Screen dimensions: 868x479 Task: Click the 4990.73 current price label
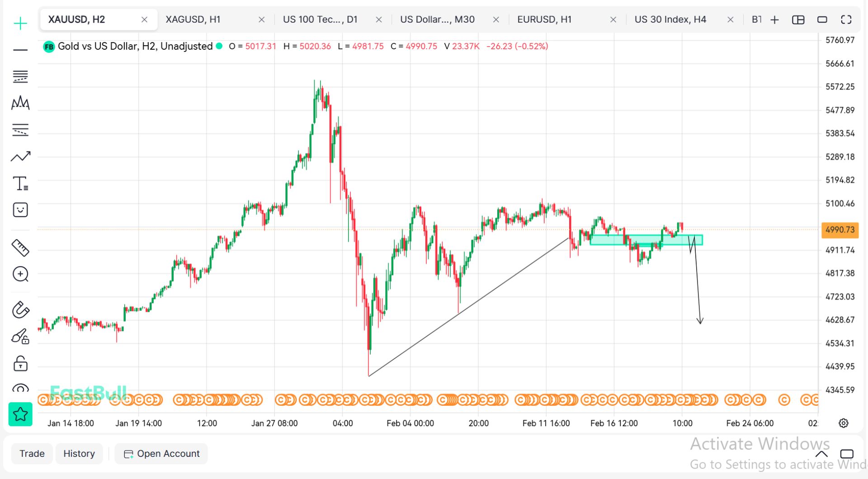[x=840, y=230]
